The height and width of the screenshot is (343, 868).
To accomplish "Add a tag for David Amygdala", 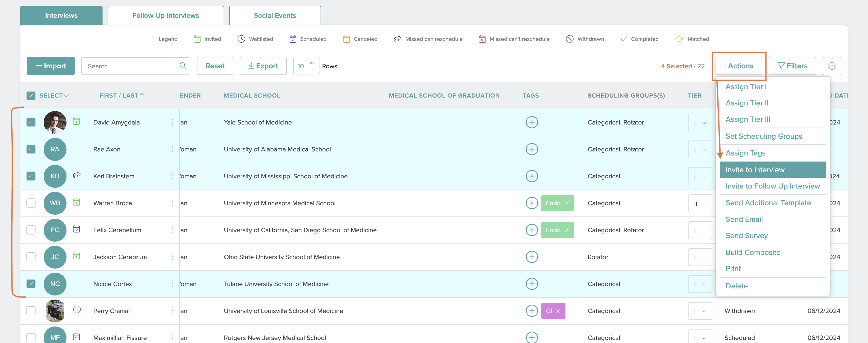I will coord(532,122).
